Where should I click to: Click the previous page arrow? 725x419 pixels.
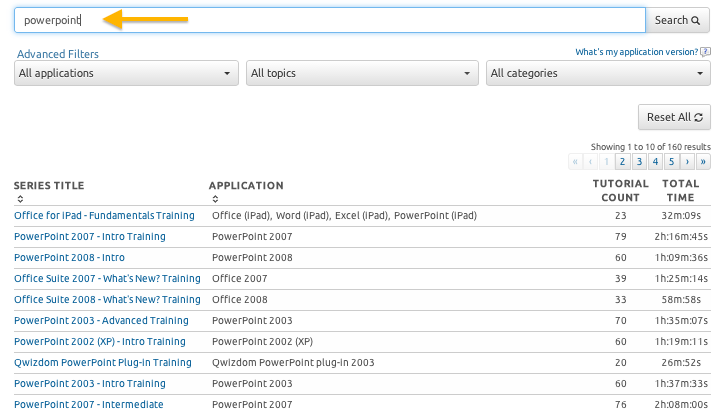[591, 161]
